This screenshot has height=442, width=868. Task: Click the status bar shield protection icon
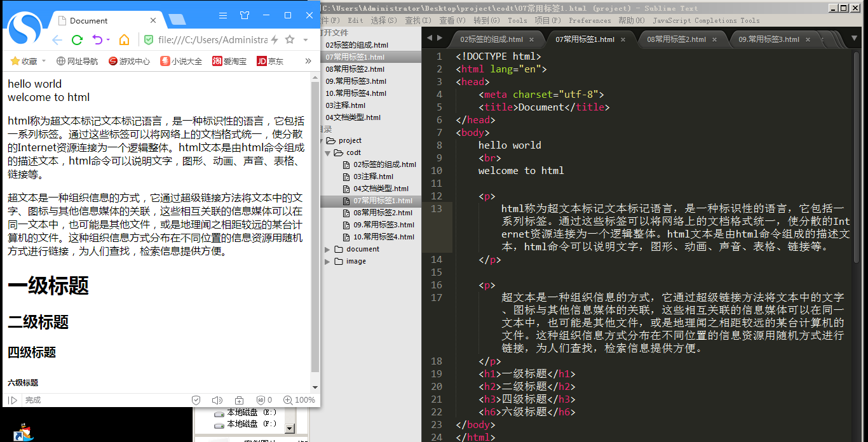click(196, 400)
